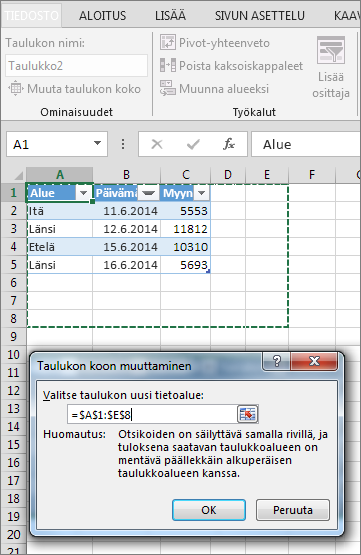Open the Name Box dropdown arrow
Image resolution: width=361 pixels, height=555 pixels.
coord(97,144)
